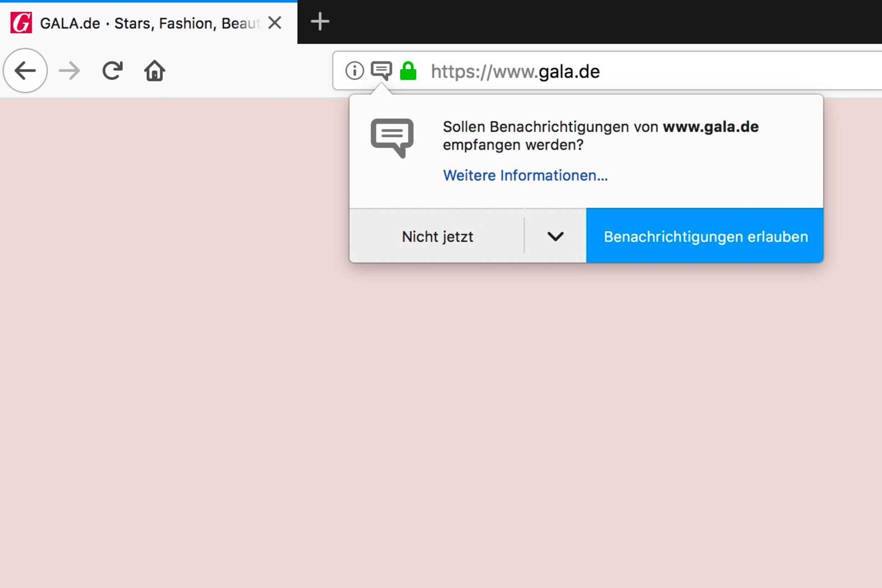
Task: Click notification permission icon in address bar
Action: (x=381, y=71)
